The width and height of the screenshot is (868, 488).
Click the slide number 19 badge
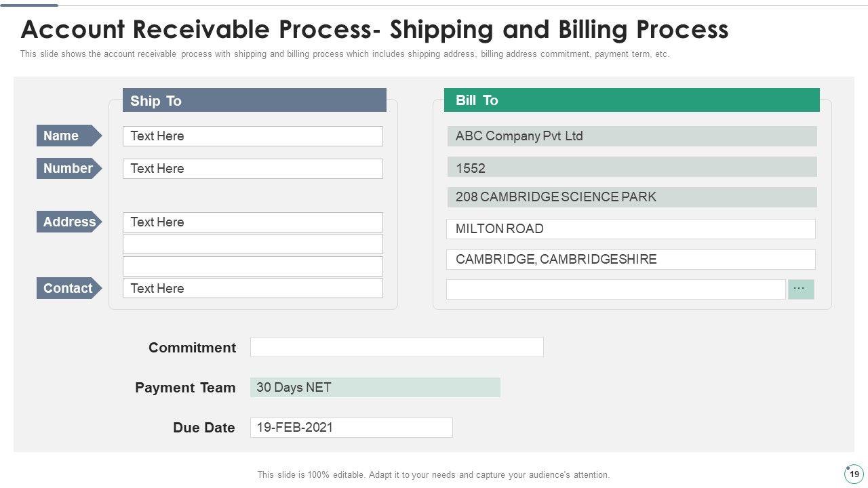pos(854,474)
